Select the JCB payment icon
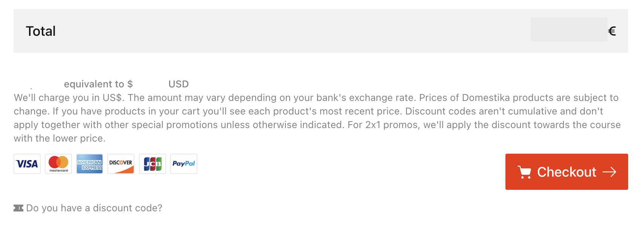The image size is (644, 229). (153, 164)
